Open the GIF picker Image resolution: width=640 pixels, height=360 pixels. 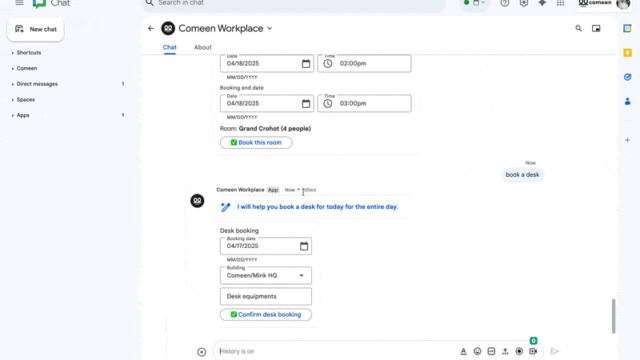pos(491,351)
